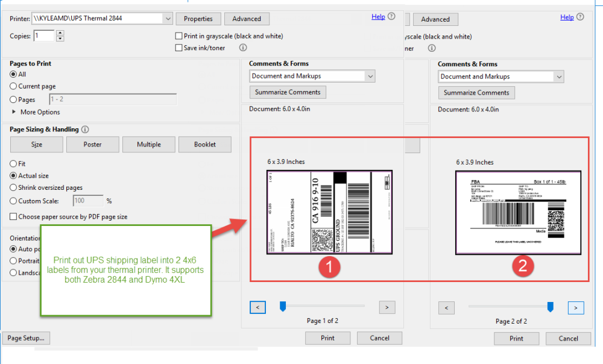603x364 pixels.
Task: Choose Fit sizing option
Action: click(13, 164)
